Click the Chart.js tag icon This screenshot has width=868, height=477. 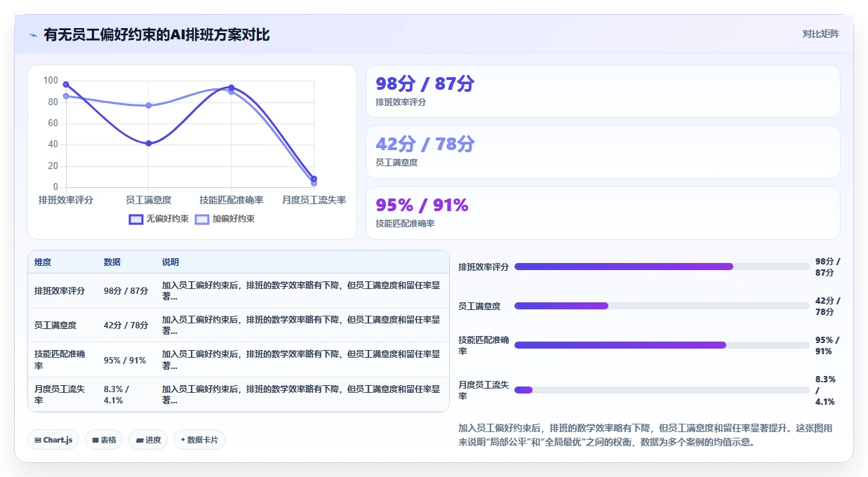(38, 440)
